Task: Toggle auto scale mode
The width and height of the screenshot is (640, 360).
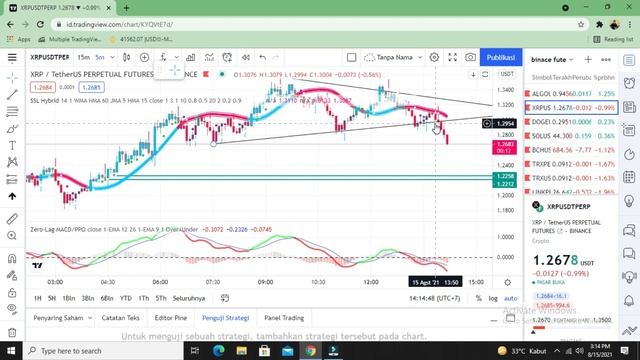Action: tap(510, 298)
